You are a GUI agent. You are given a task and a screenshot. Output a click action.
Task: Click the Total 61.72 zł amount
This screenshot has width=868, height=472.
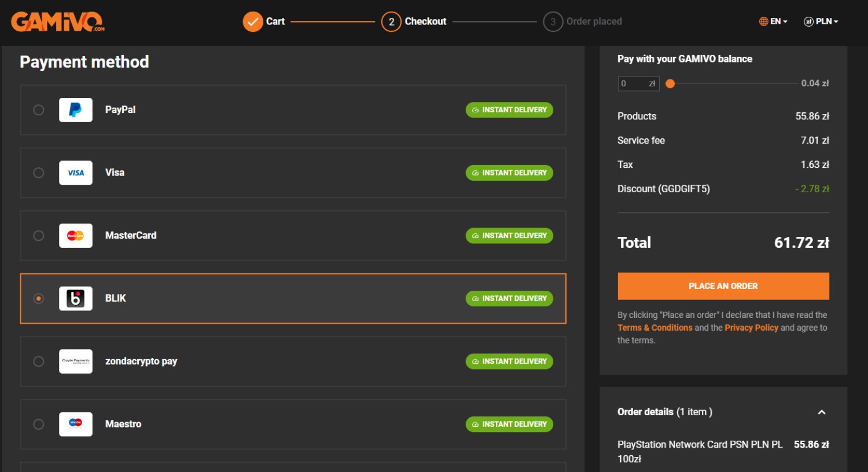point(801,243)
